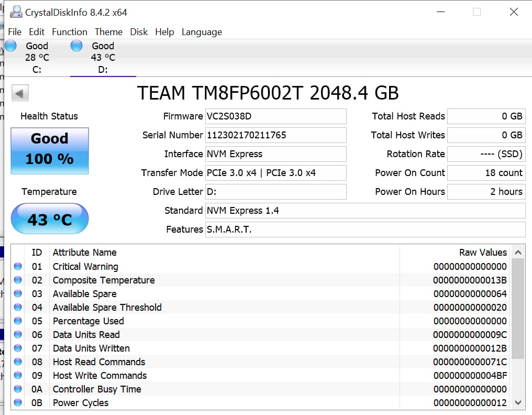Click the status orb next to Percentage Used
This screenshot has height=415, width=532.
pyautogui.click(x=18, y=321)
